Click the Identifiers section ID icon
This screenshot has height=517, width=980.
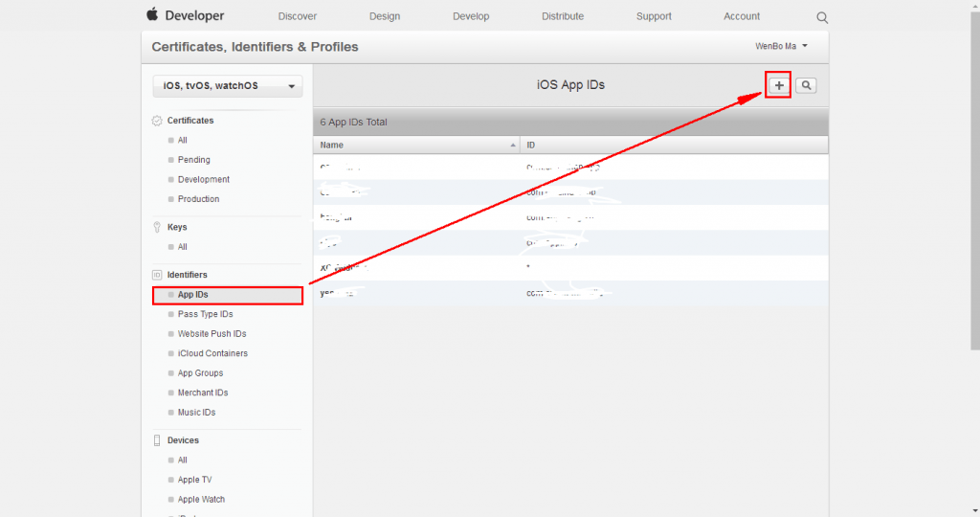point(157,275)
